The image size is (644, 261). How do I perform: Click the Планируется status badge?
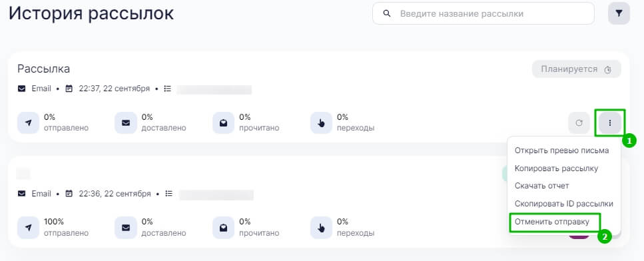(576, 69)
